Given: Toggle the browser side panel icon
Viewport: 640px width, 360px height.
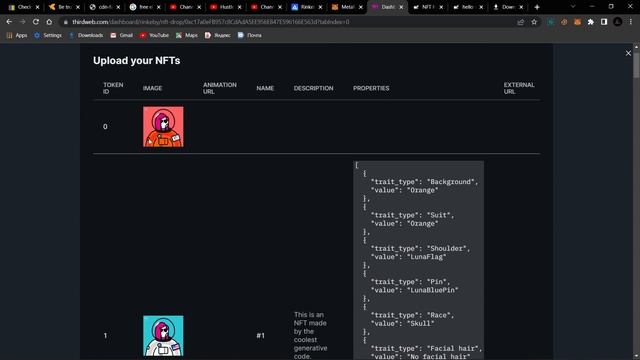Looking at the screenshot, I should (604, 22).
